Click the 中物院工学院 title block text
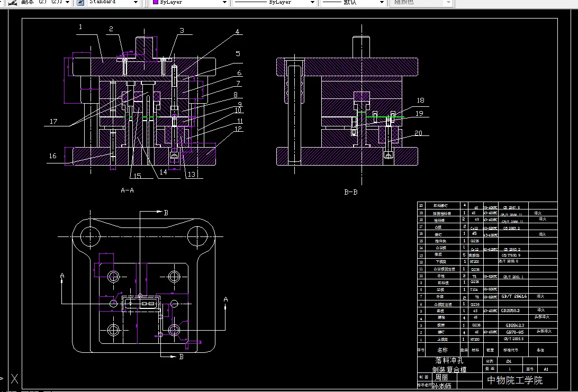Image resolution: width=578 pixels, height=392 pixels. pyautogui.click(x=514, y=380)
